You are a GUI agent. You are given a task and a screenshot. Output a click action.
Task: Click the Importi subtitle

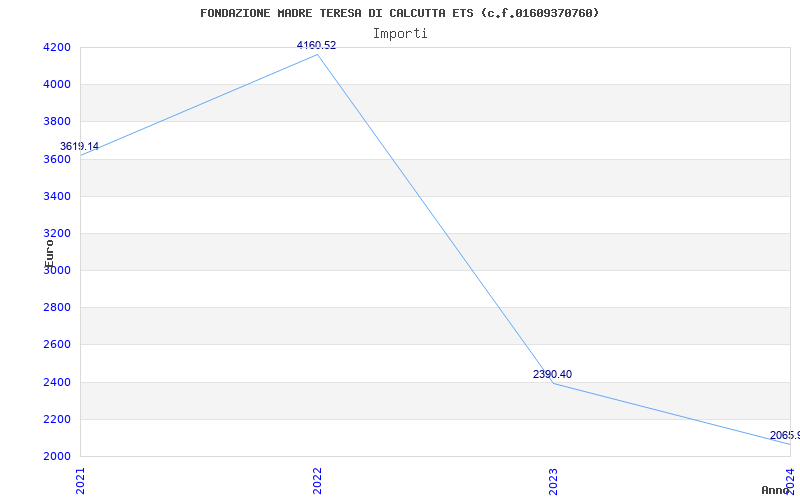(400, 34)
